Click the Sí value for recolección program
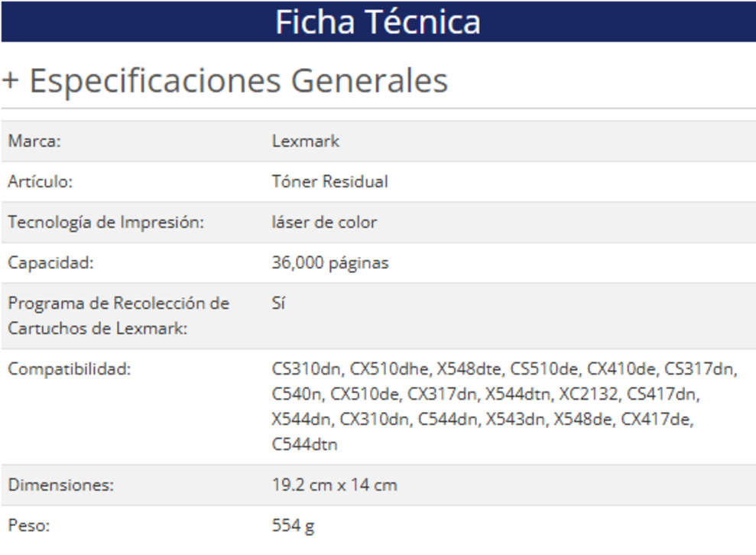The height and width of the screenshot is (555, 756). [278, 303]
